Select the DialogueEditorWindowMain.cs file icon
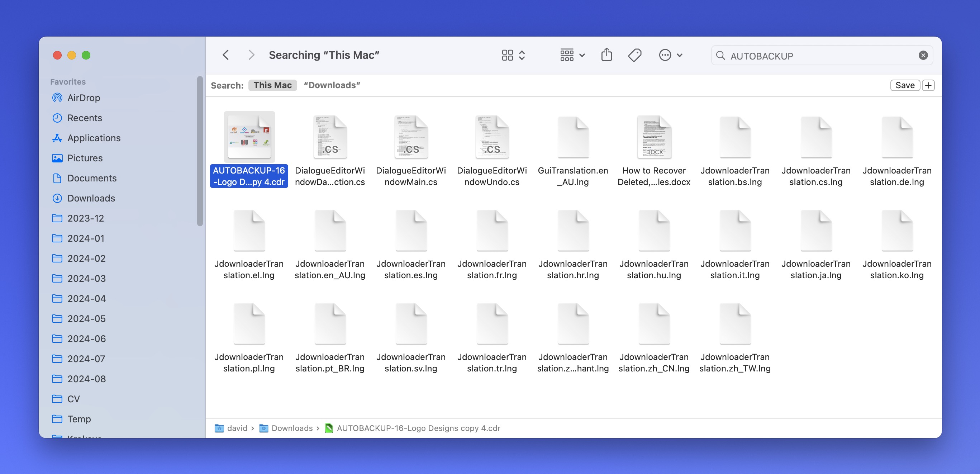This screenshot has width=980, height=474. point(411,137)
